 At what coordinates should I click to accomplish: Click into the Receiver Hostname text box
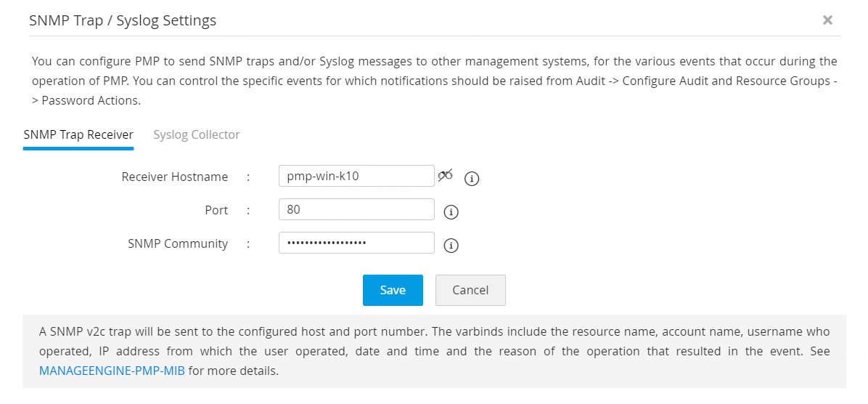tap(356, 176)
